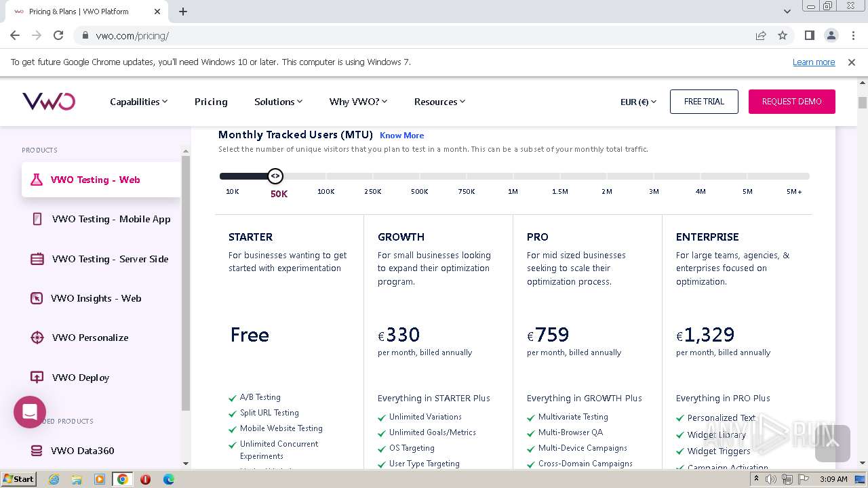Viewport: 868px width, 488px height.
Task: Open the tab search chevron
Action: (x=787, y=12)
